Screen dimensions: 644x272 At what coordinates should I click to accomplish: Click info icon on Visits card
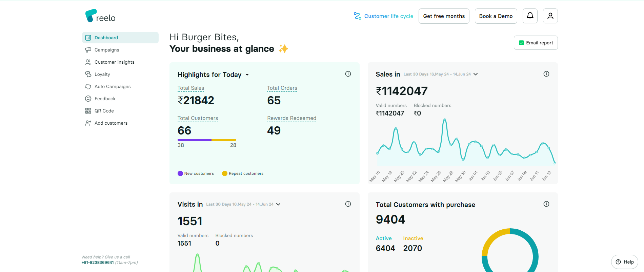click(x=348, y=204)
